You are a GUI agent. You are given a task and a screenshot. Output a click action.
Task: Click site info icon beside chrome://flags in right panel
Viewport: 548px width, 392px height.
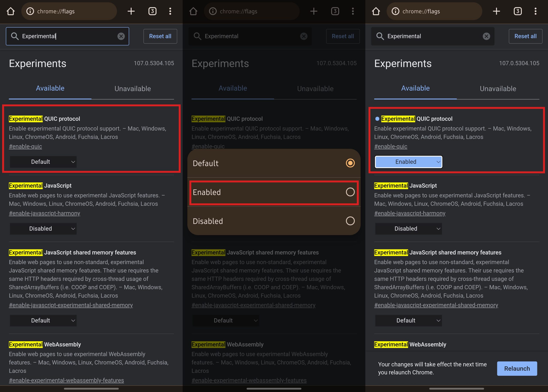coord(395,11)
